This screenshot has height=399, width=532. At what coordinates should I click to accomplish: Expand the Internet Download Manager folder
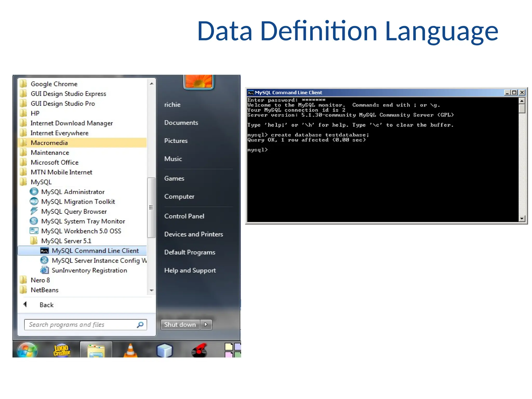(x=66, y=123)
